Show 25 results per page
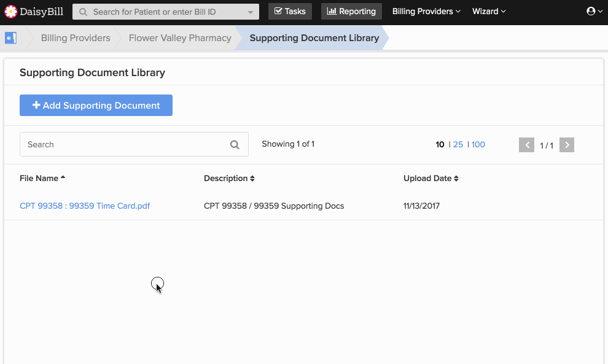This screenshot has height=364, width=608. coord(458,145)
